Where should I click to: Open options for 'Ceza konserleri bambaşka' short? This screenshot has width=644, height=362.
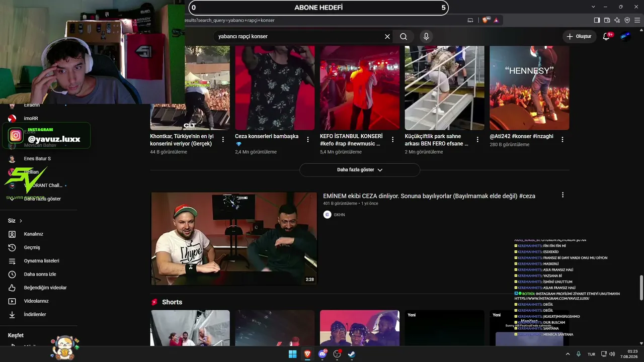308,139
